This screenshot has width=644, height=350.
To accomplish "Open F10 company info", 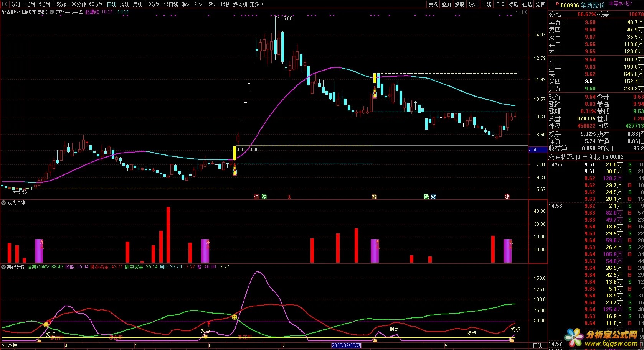I will [x=500, y=4].
